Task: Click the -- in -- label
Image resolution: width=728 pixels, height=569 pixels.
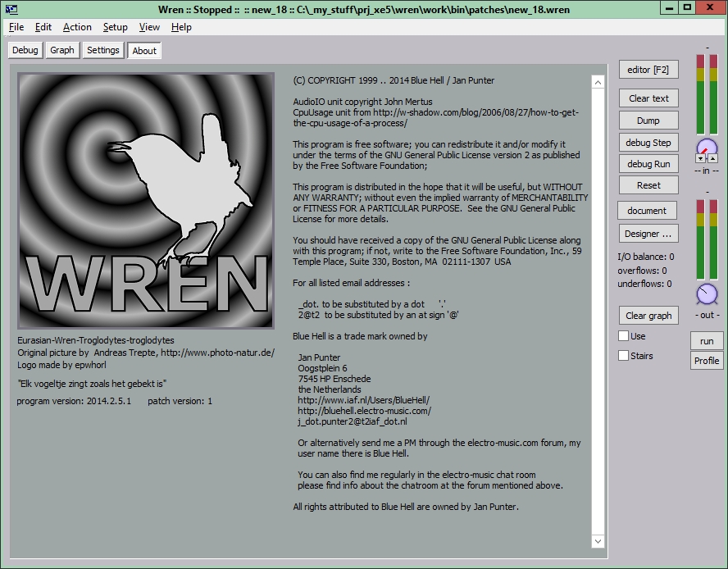Action: tap(706, 171)
